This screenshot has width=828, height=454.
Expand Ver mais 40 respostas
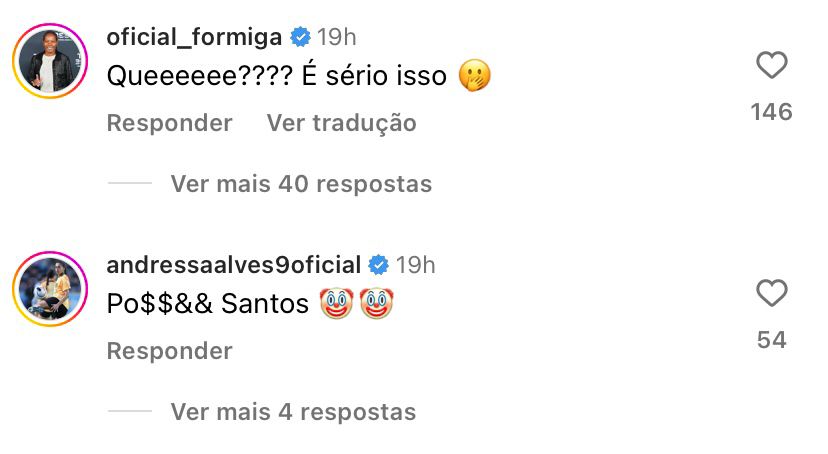click(x=301, y=184)
